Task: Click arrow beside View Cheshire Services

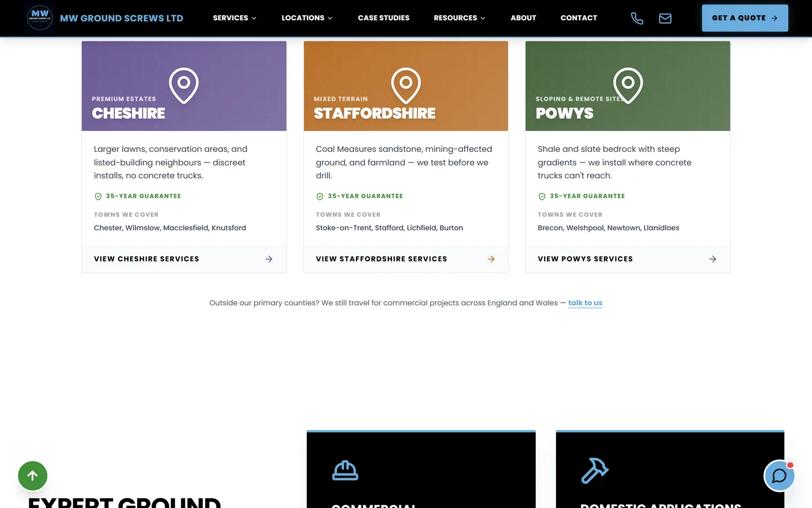Action: pos(269,259)
